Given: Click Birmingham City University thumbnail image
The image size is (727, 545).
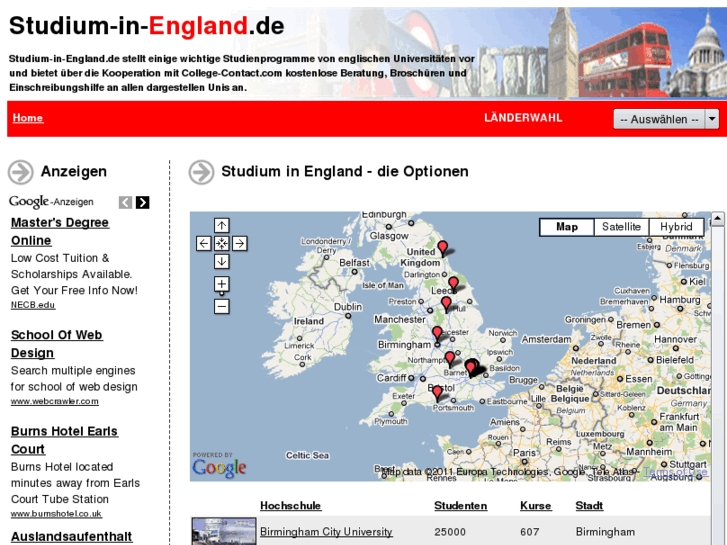Looking at the screenshot, I should (224, 532).
